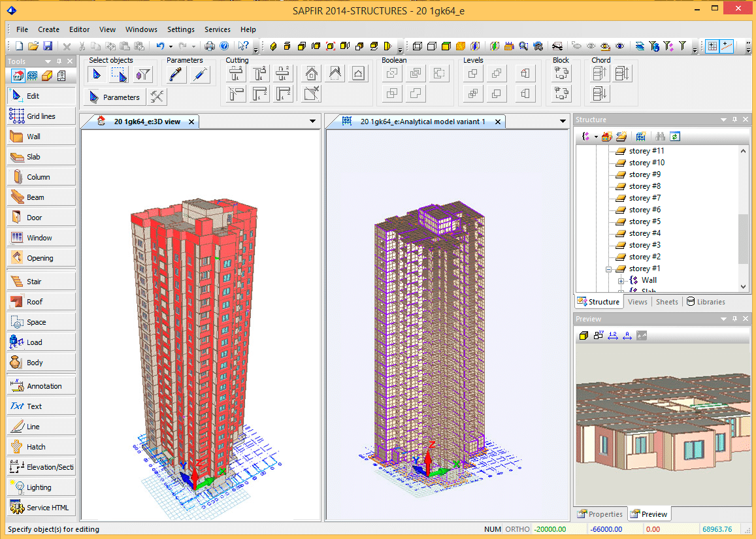Toggle ORTHO mode in status bar
This screenshot has height=539, width=756.
pos(517,529)
